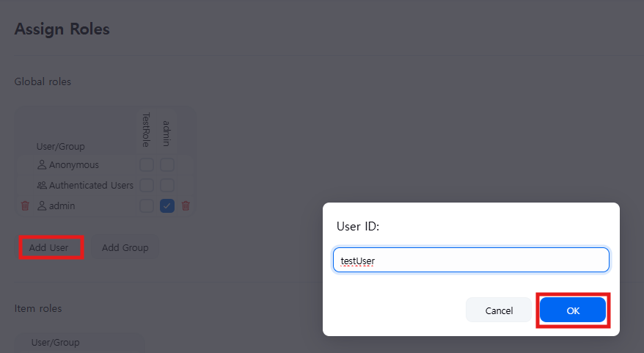Delete admin row using right trash icon
This screenshot has height=353, width=644.
(x=186, y=205)
